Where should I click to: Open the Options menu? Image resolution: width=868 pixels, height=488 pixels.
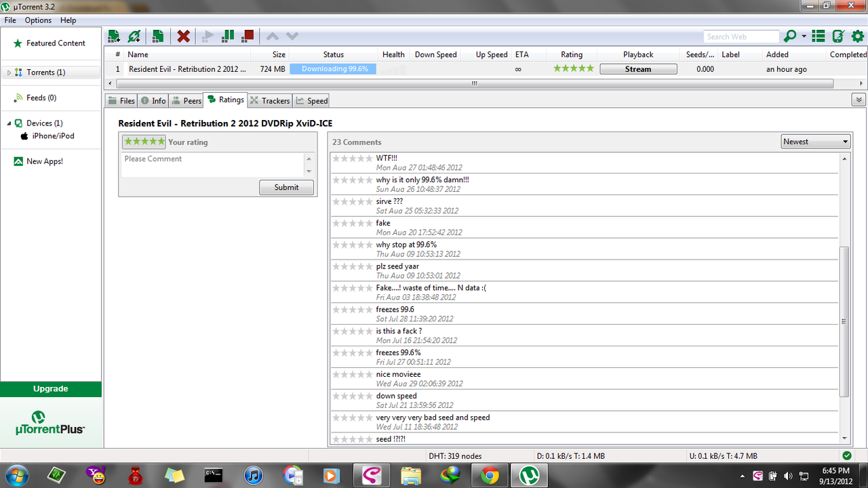click(x=38, y=20)
